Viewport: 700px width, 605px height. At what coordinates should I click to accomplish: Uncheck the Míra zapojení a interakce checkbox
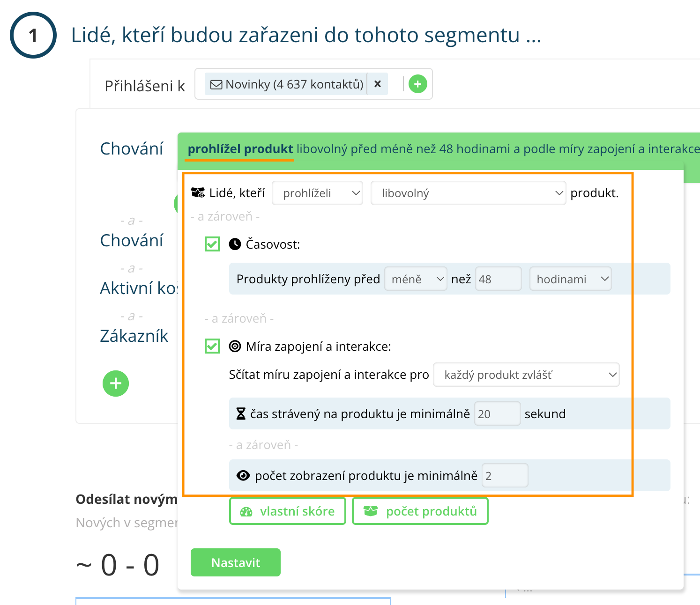pyautogui.click(x=212, y=347)
